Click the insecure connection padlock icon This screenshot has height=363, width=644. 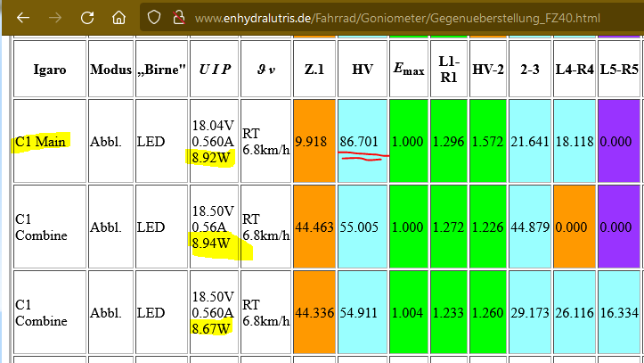(x=179, y=18)
